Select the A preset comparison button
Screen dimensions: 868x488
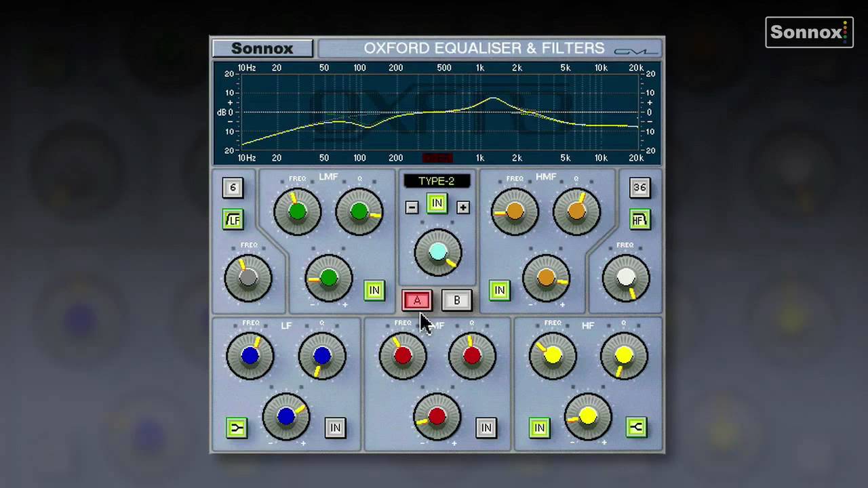(417, 300)
